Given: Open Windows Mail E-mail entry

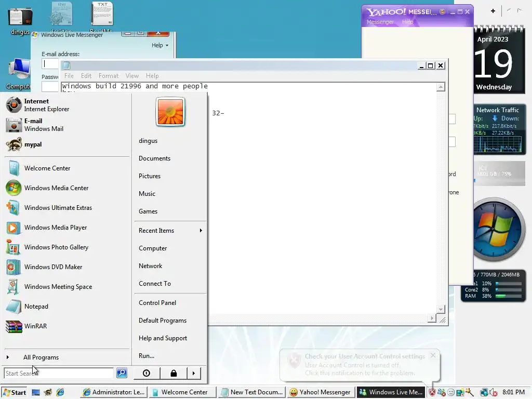Looking at the screenshot, I should 67,125.
